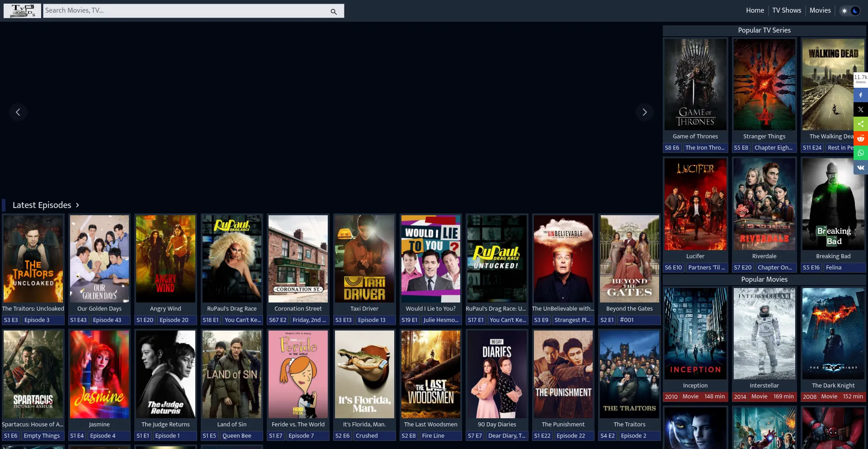
Task: Open the Home menu item
Action: [x=755, y=10]
